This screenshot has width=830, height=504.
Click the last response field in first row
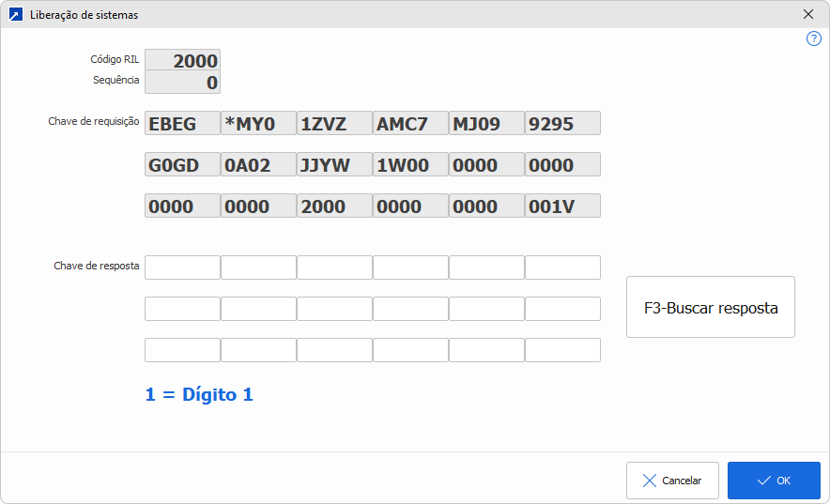click(562, 267)
